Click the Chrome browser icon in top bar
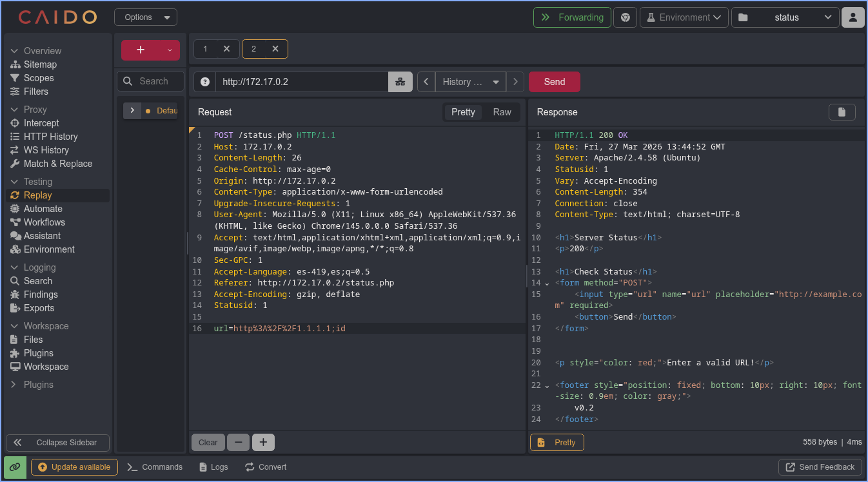This screenshot has height=482, width=868. (625, 17)
